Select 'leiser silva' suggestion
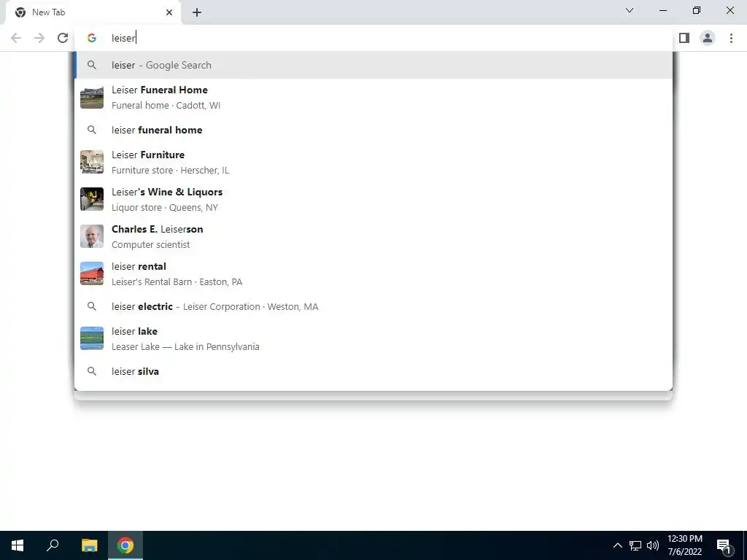Image resolution: width=747 pixels, height=560 pixels. [x=373, y=371]
